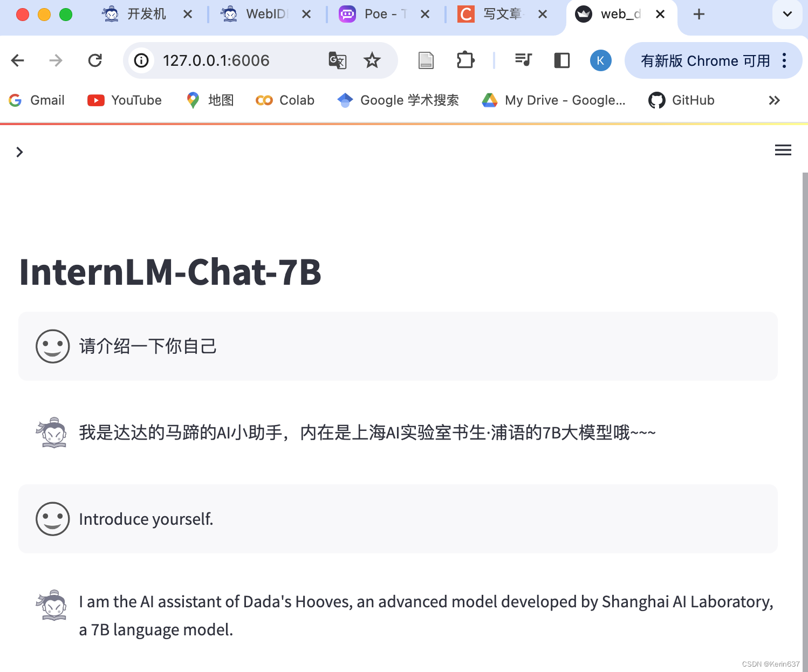Screen dimensions: 808x672
Task: Open the 地图 maps bookmark
Action: (210, 100)
